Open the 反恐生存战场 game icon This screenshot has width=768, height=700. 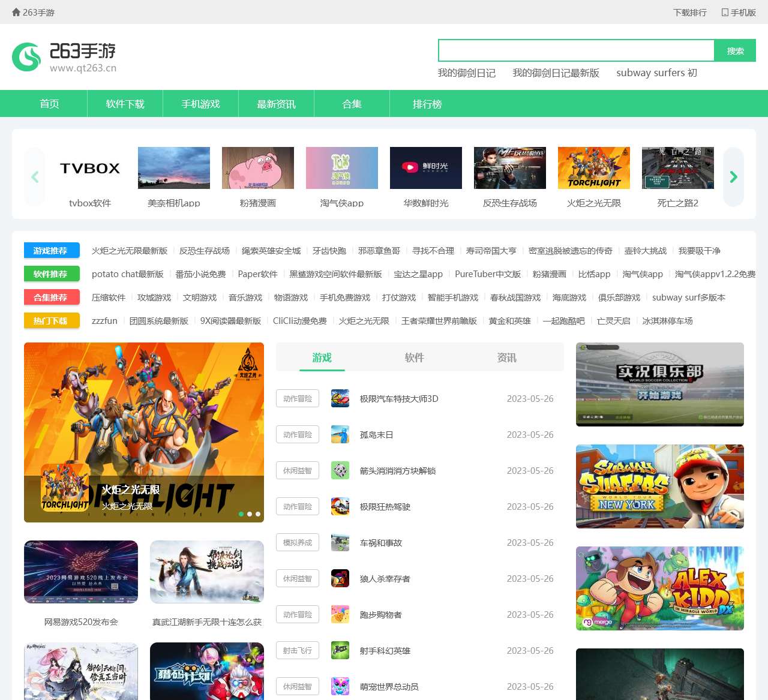point(510,168)
